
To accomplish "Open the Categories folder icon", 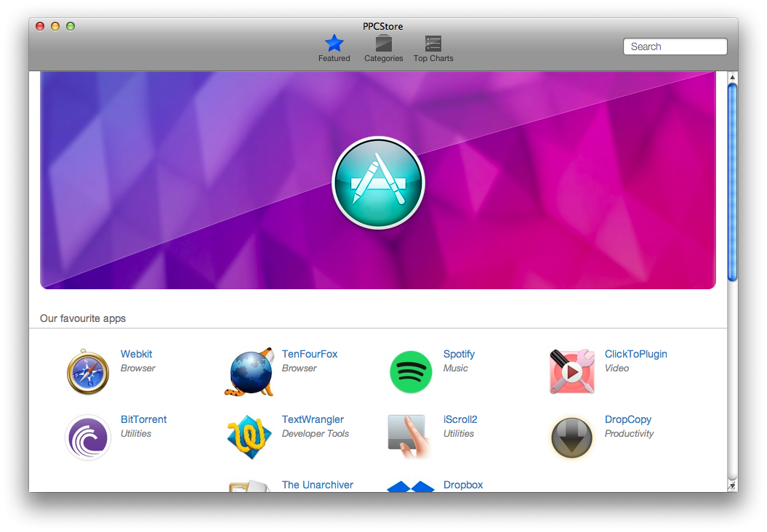I will coord(384,44).
